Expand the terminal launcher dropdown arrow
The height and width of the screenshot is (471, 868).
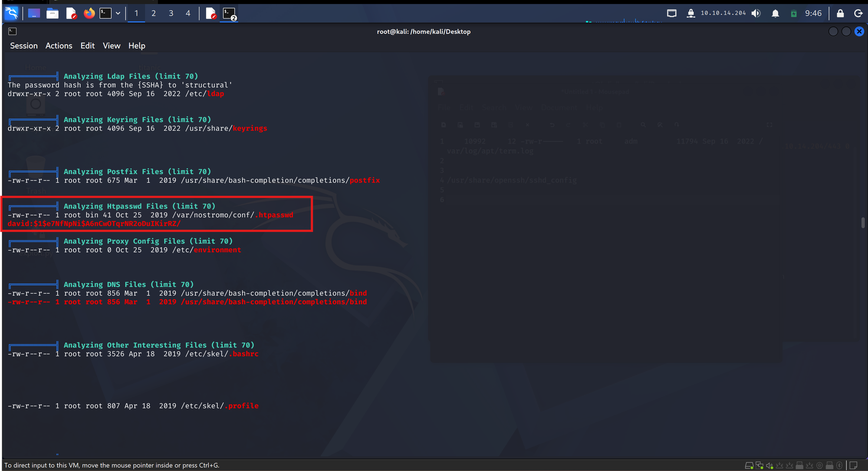118,13
